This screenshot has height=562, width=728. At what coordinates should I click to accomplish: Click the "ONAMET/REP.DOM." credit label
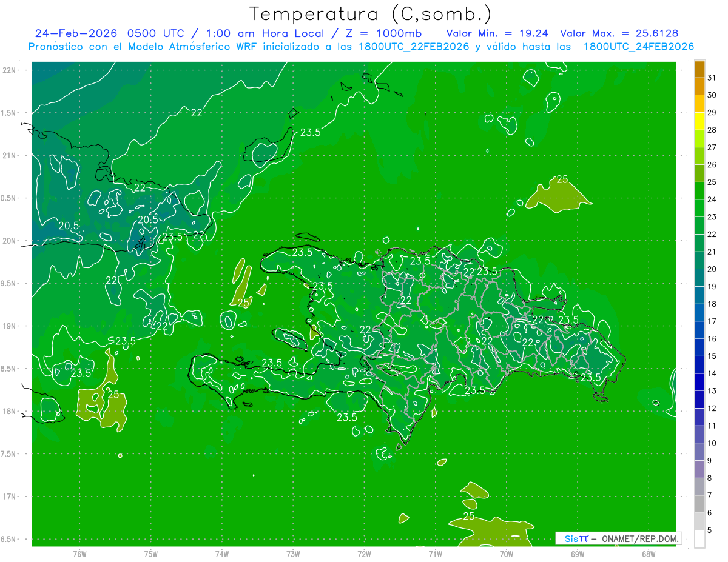pyautogui.click(x=641, y=538)
